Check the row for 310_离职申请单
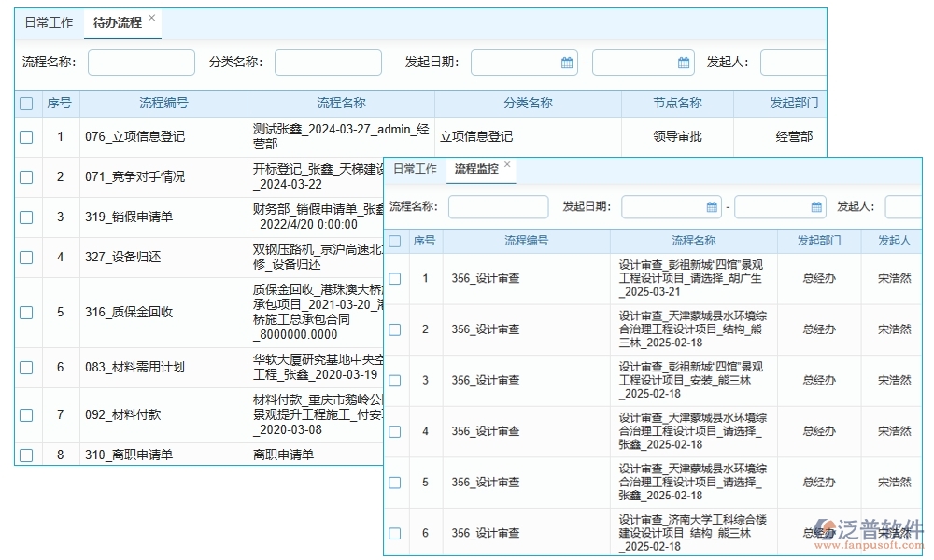 coord(25,455)
